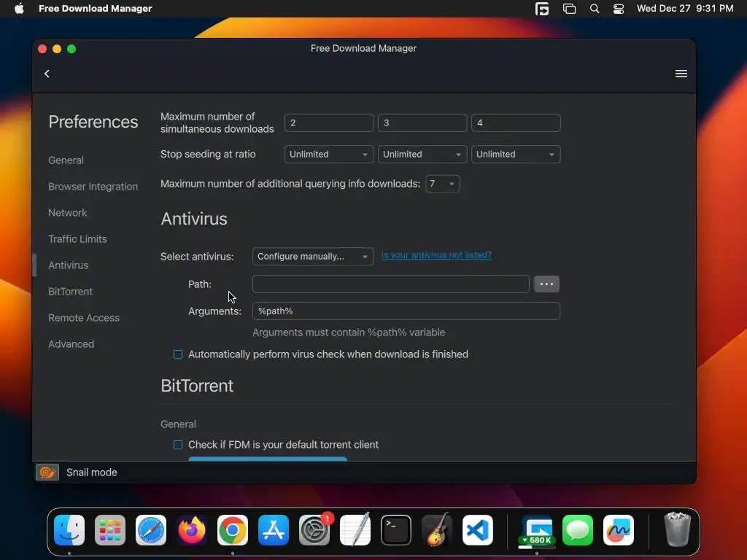The height and width of the screenshot is (560, 747).
Task: Select Browser Integration in the sidebar
Action: [x=93, y=187]
